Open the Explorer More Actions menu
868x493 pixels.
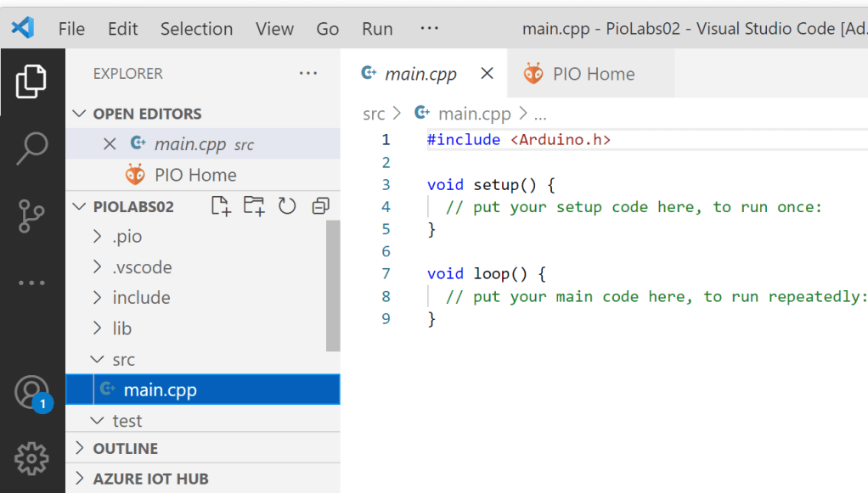pos(307,74)
